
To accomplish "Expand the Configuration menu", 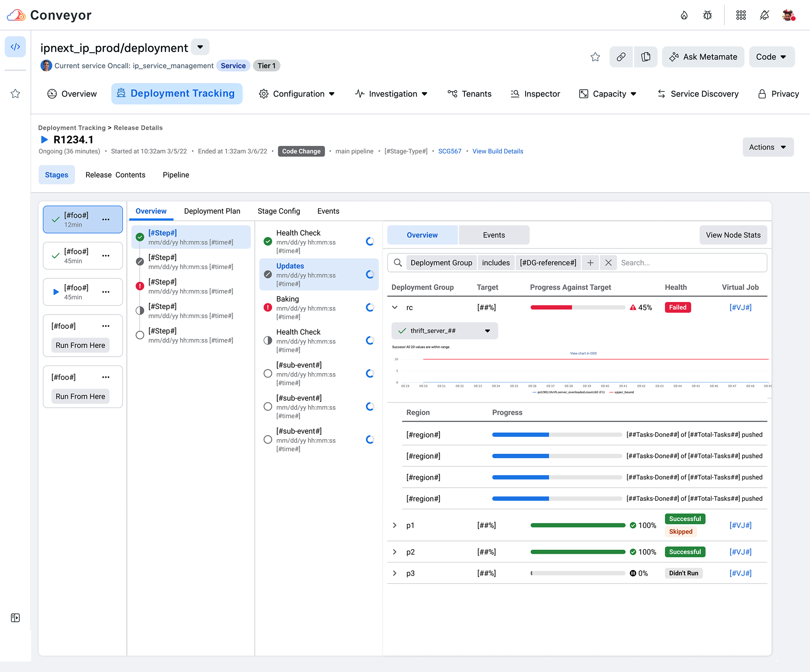I will (297, 94).
